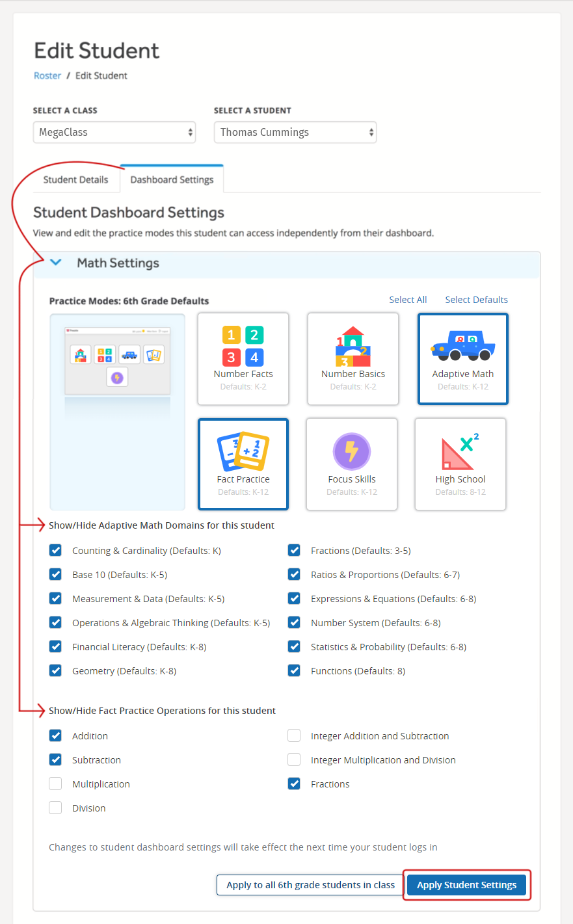This screenshot has width=573, height=924.
Task: Enable the Multiplication operation checkbox
Action: (56, 784)
